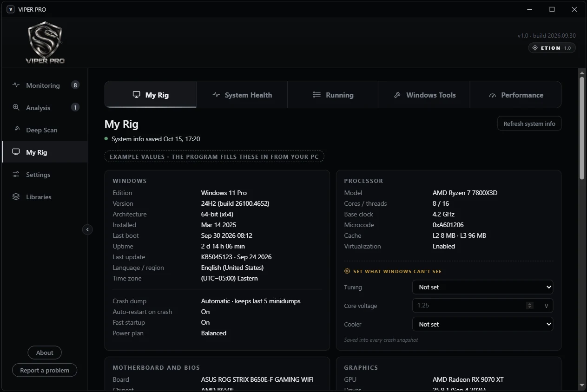Click the "AMD Radeon RX 9070 XT" GPU value
Image resolution: width=587 pixels, height=392 pixels.
pyautogui.click(x=468, y=379)
